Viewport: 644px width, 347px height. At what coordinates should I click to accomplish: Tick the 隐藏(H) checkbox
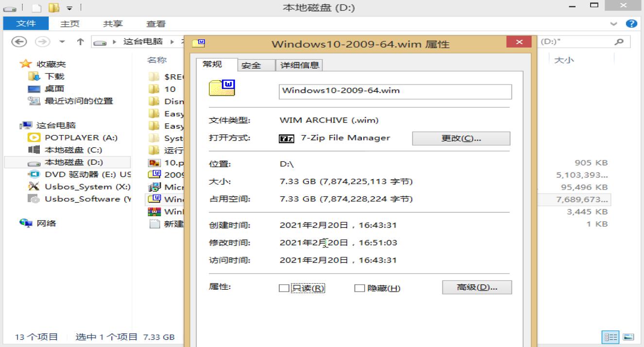[359, 288]
